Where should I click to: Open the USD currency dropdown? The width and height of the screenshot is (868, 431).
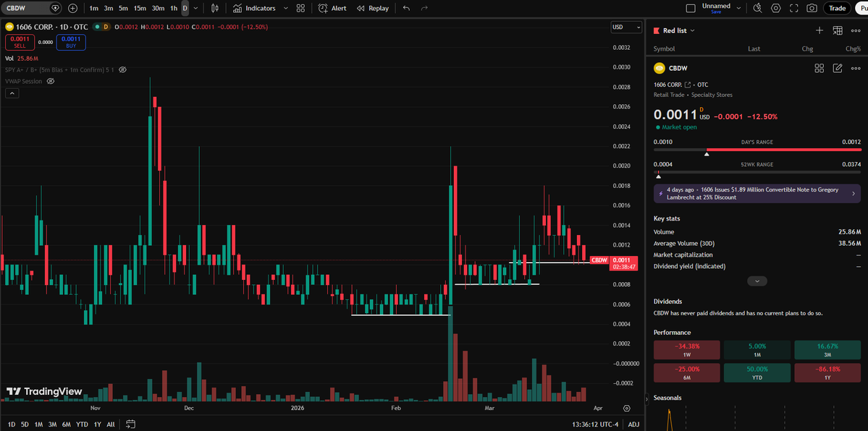626,27
